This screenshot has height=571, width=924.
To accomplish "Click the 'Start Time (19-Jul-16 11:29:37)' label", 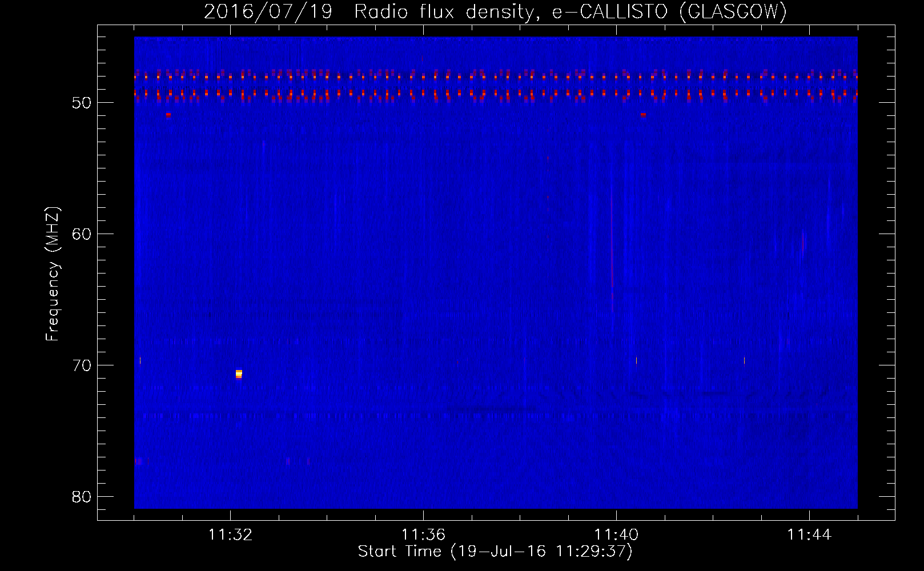I will click(x=495, y=552).
